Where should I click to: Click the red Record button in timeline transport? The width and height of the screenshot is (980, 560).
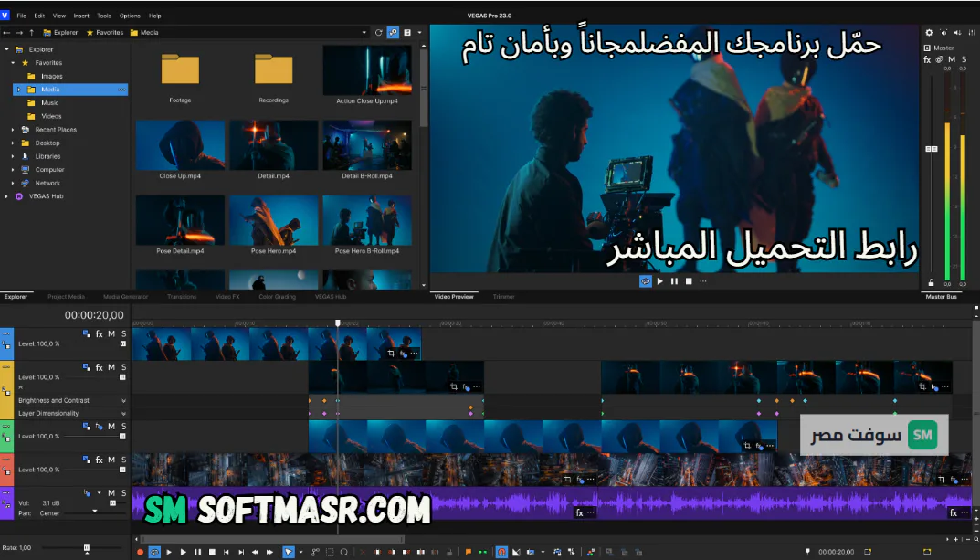[x=140, y=553]
